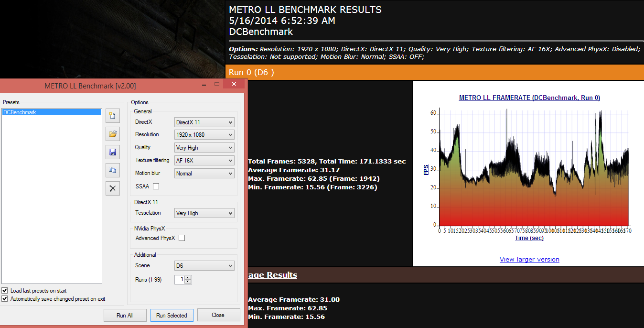Minimize the METRO LL Benchmark window
Viewport: 644px width, 328px height.
(x=204, y=85)
